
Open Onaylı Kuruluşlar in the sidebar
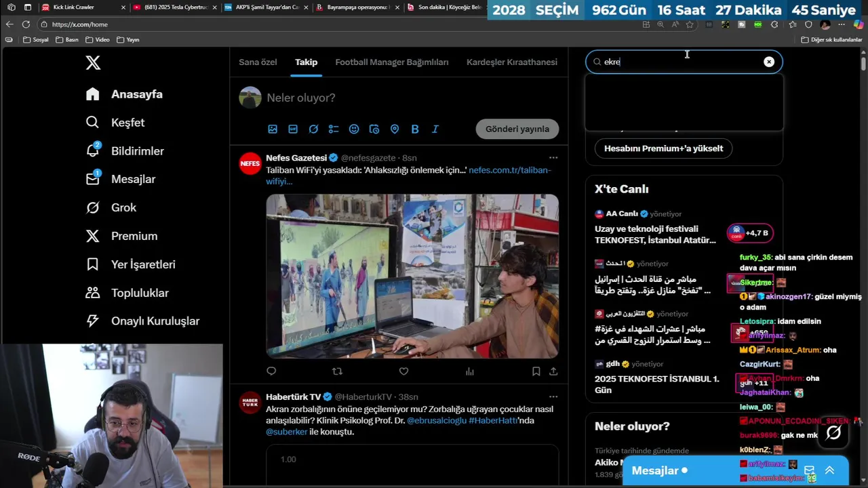click(142, 321)
